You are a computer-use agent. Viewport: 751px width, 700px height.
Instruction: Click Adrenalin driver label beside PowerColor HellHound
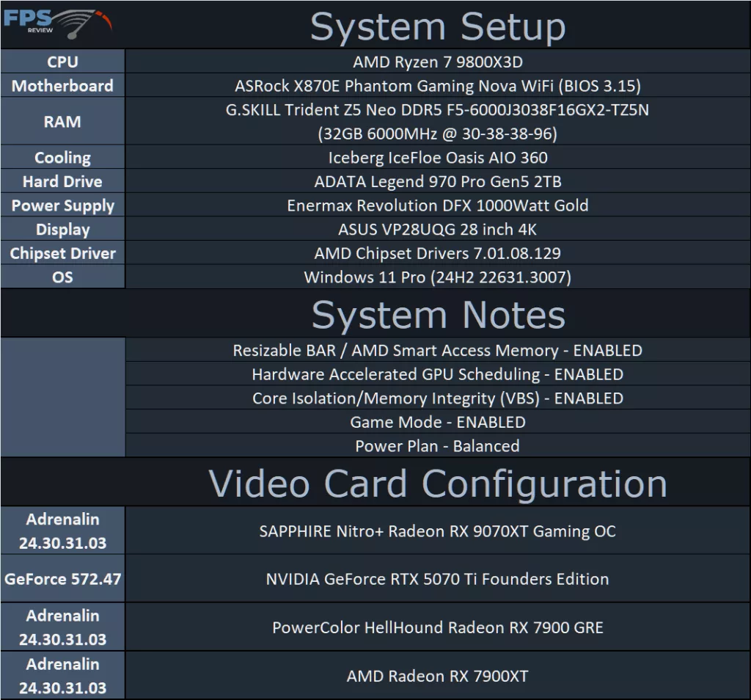pos(63,627)
